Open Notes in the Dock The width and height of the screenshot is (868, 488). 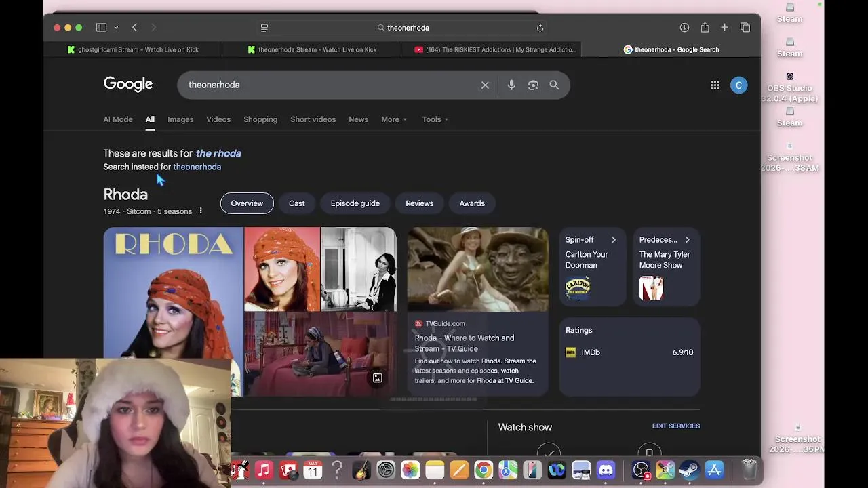[435, 470]
